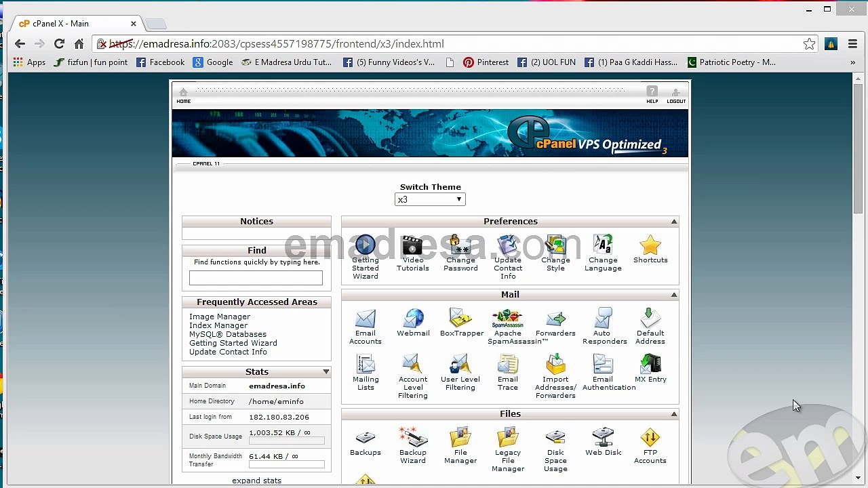868x488 pixels.
Task: Open the fizfun fun point bookmark
Action: (90, 62)
